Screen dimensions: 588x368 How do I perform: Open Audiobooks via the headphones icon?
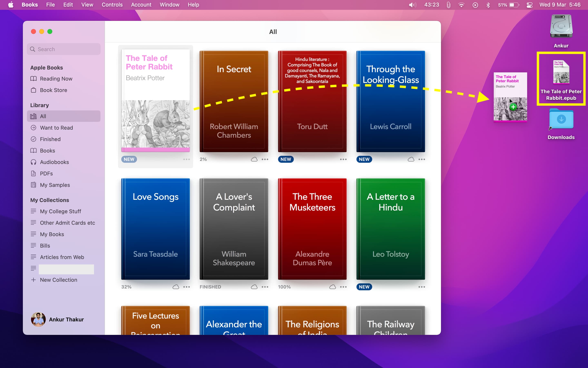33,162
